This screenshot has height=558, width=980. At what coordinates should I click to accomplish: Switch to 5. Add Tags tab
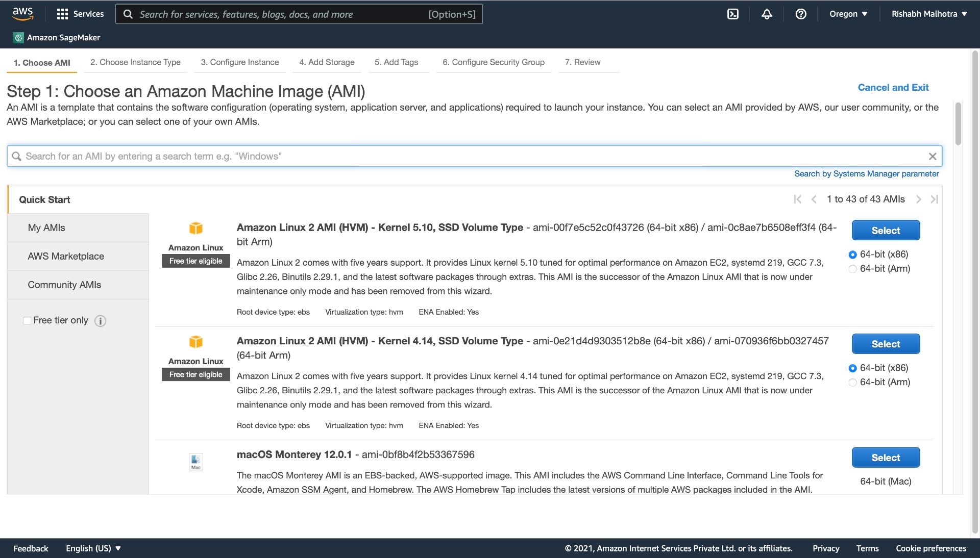click(x=396, y=62)
